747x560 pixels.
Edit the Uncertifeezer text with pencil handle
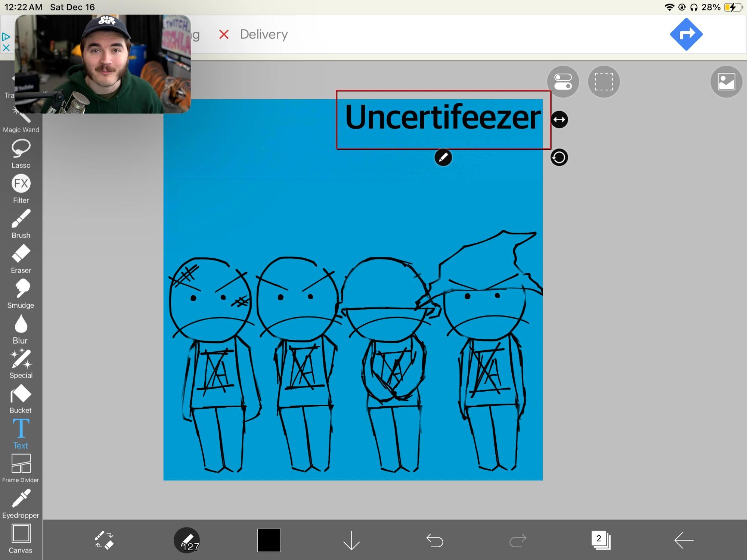(x=443, y=158)
